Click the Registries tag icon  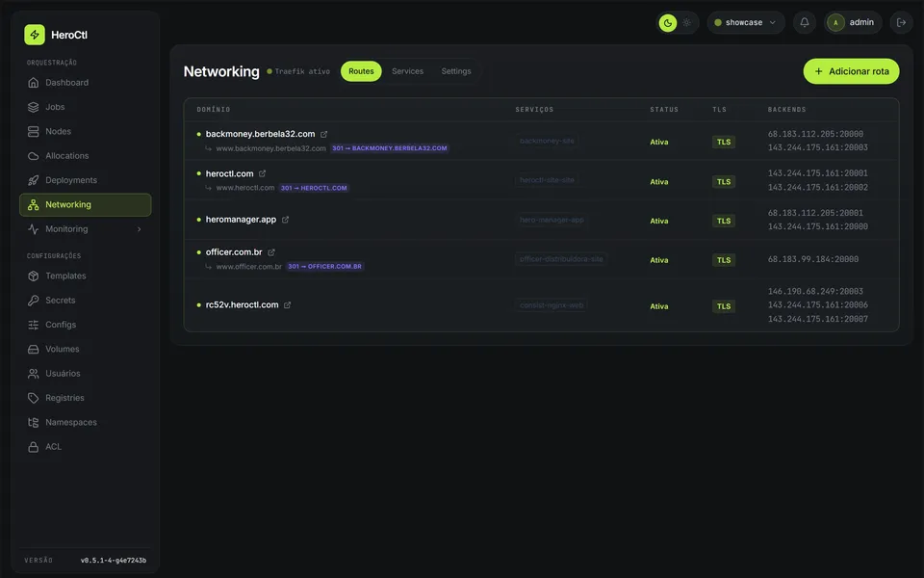point(33,398)
